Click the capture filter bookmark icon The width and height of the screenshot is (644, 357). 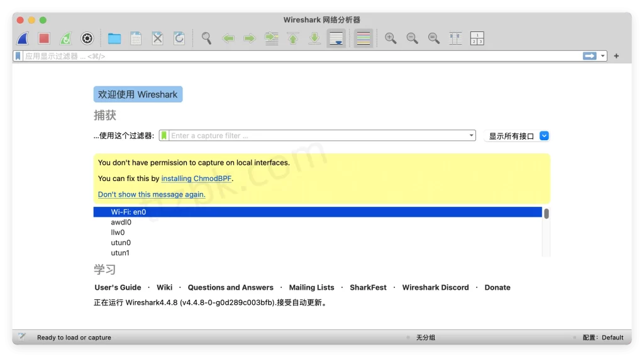click(x=164, y=135)
